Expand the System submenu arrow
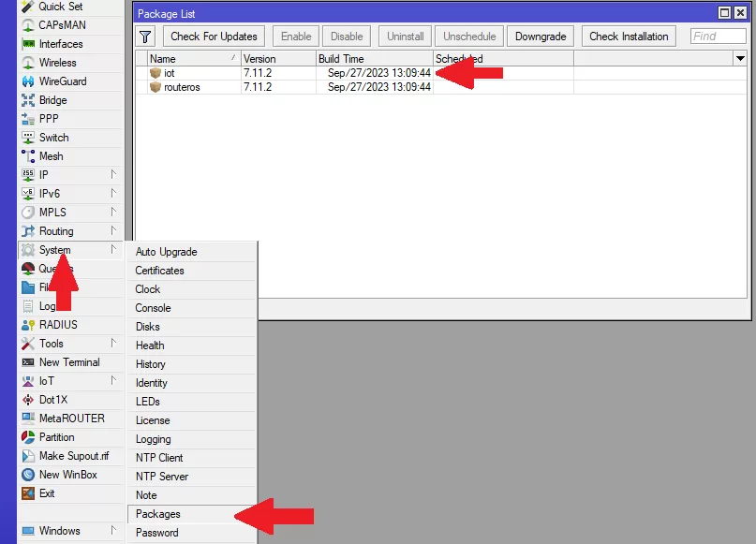Image resolution: width=756 pixels, height=544 pixels. (113, 250)
